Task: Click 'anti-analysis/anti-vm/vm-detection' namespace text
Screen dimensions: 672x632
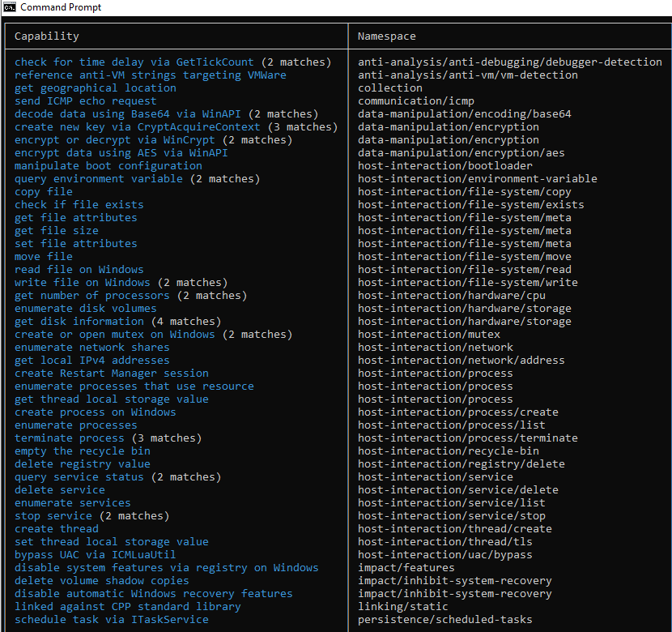Action: [x=468, y=75]
